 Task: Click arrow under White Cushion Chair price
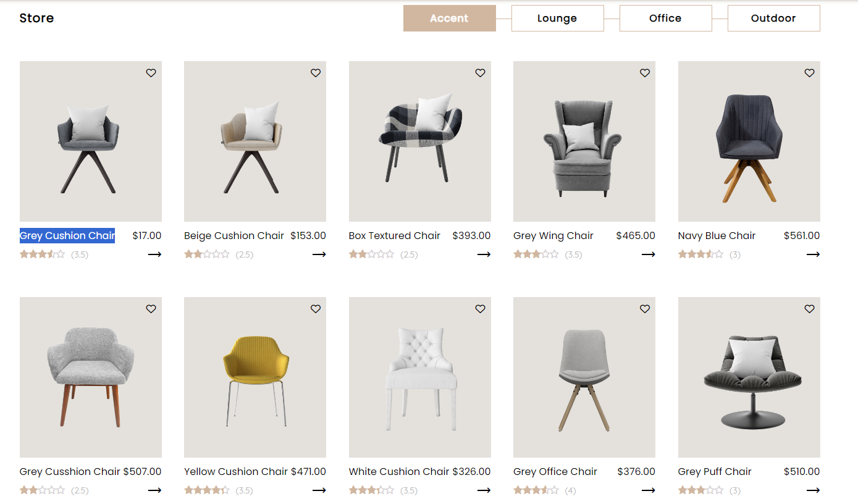point(484,490)
